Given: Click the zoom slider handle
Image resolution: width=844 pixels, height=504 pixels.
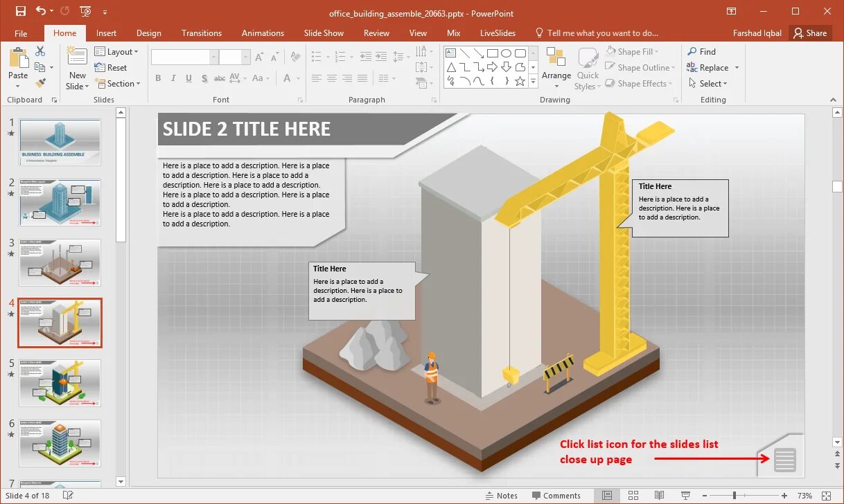Looking at the screenshot, I should (x=734, y=496).
